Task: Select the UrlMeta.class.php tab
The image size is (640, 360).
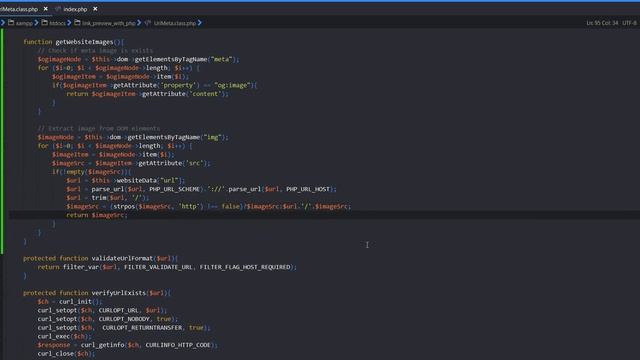Action: (19, 9)
